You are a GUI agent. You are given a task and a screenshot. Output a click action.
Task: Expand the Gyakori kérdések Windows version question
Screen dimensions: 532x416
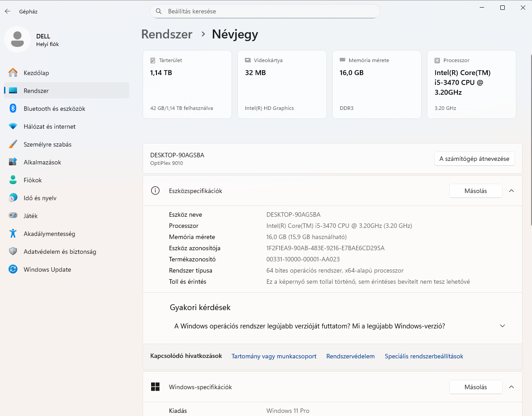[x=502, y=326]
